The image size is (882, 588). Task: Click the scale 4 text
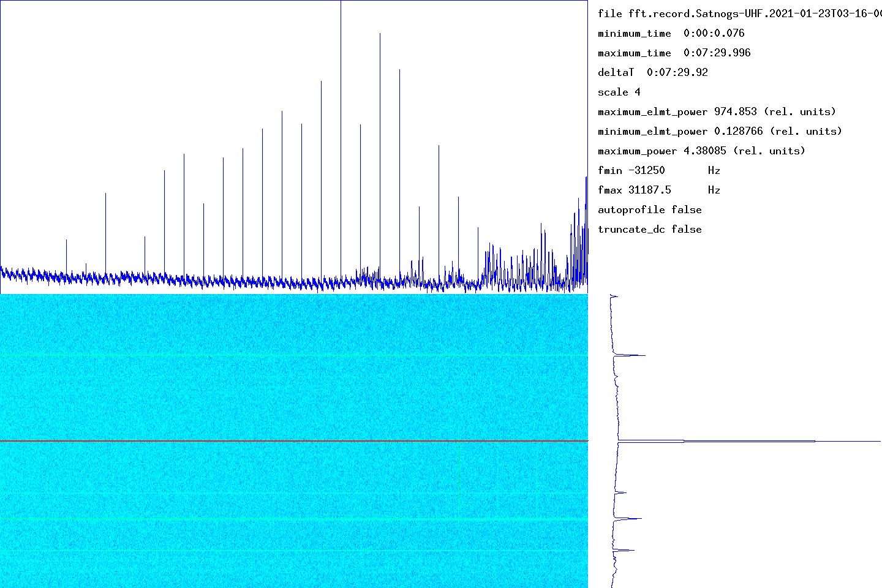619,92
